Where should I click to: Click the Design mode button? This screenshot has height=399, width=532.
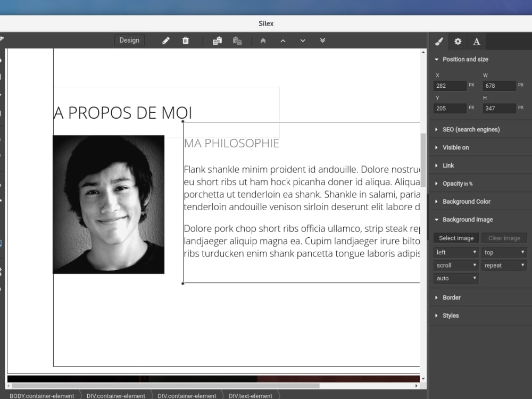(x=129, y=40)
